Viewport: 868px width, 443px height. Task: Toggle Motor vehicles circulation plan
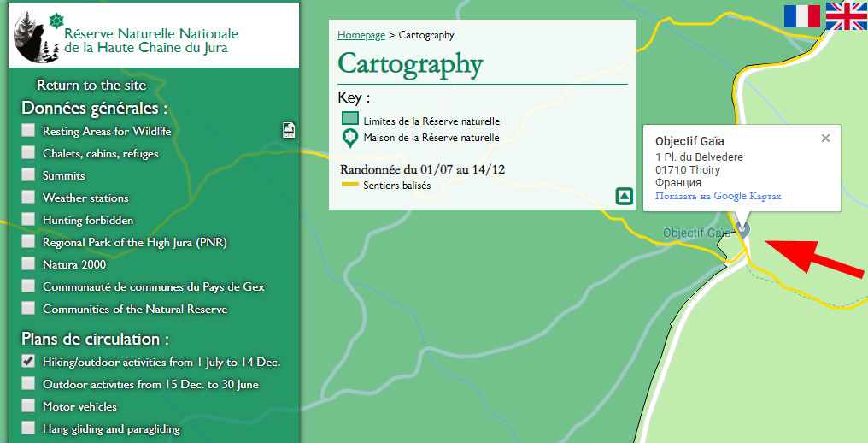28,405
